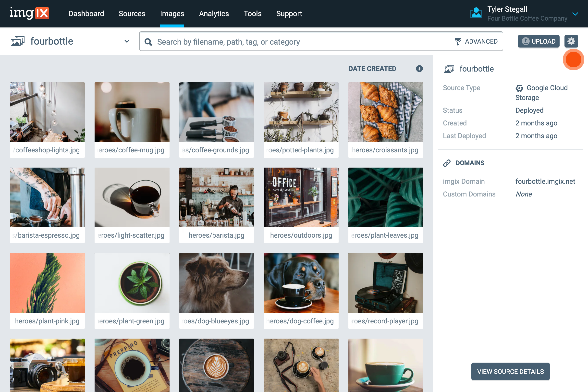This screenshot has width=588, height=392.
Task: Open the Date Created sort options
Action: [372, 69]
